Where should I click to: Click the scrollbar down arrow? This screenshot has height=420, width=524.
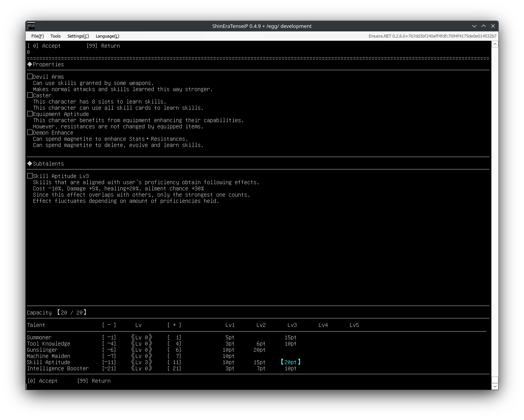click(495, 386)
